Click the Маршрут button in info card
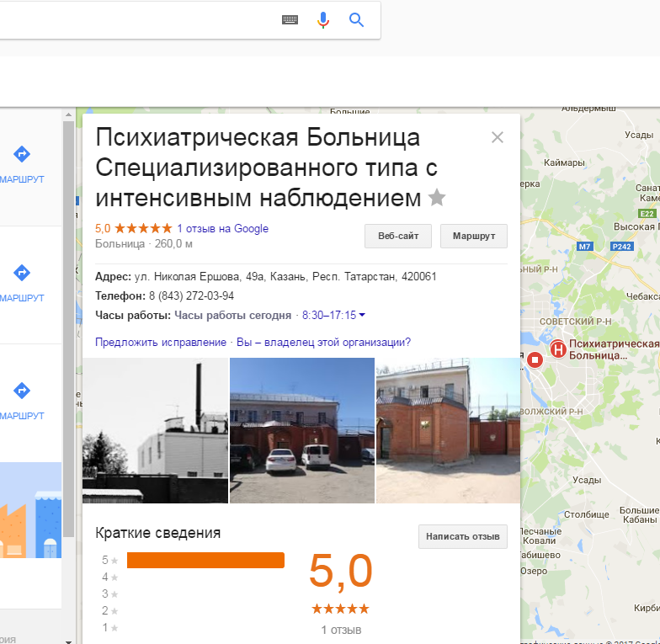 [x=473, y=236]
